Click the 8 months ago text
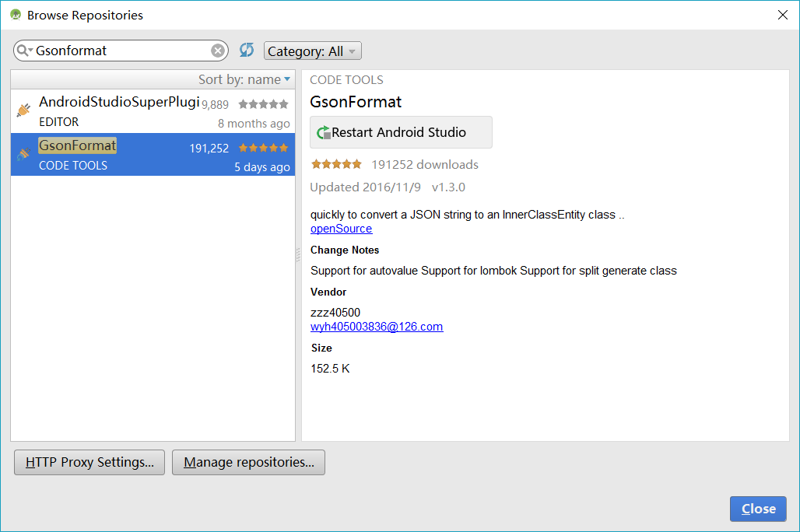 tap(254, 124)
